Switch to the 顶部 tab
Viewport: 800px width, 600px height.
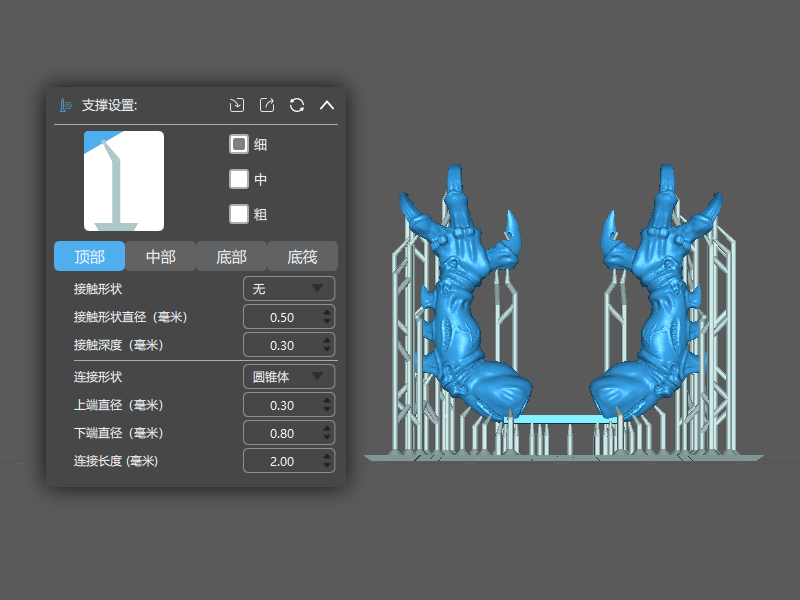click(x=89, y=256)
